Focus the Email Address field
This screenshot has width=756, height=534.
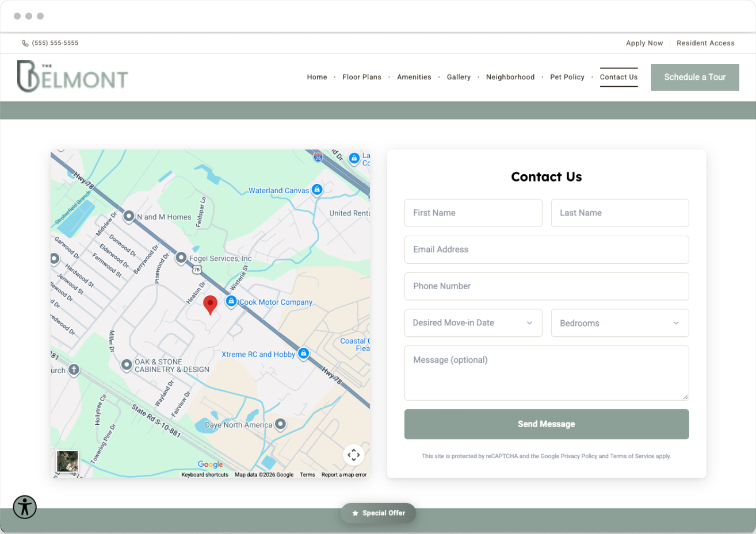pos(547,249)
